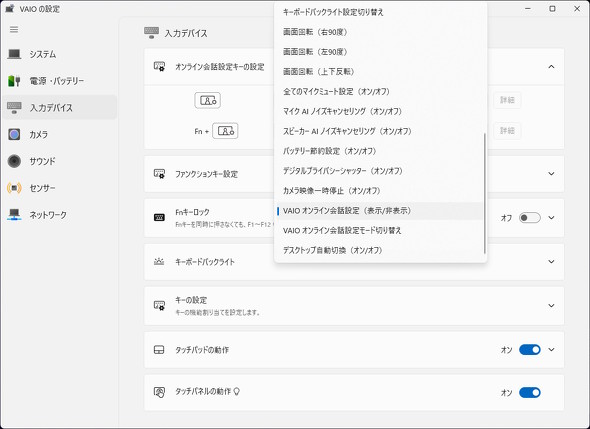
Task: Select the システム laptop icon in sidebar
Action: tap(14, 54)
